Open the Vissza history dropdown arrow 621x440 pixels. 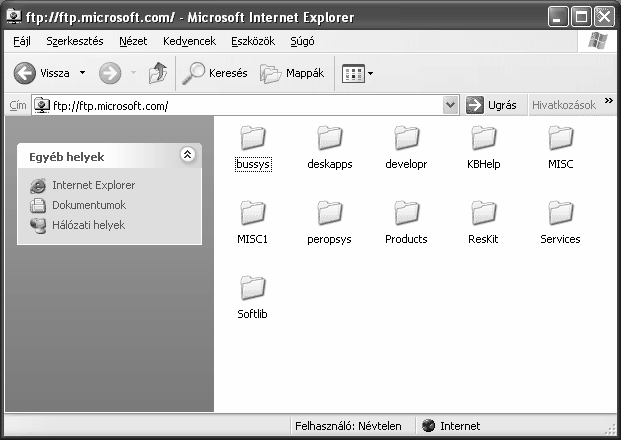pos(82,73)
